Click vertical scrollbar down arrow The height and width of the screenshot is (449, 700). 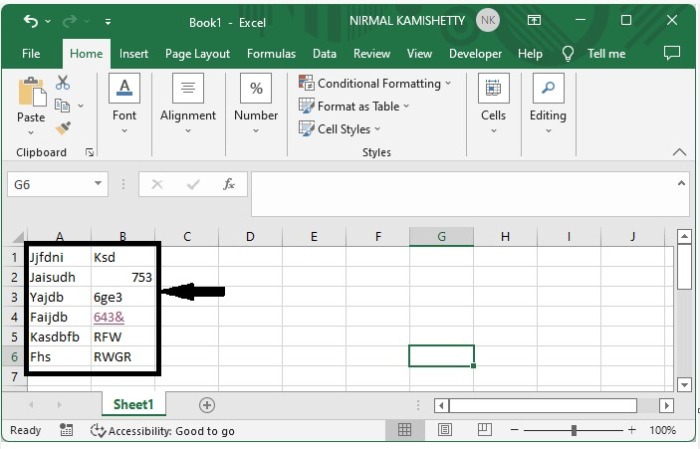(x=684, y=384)
